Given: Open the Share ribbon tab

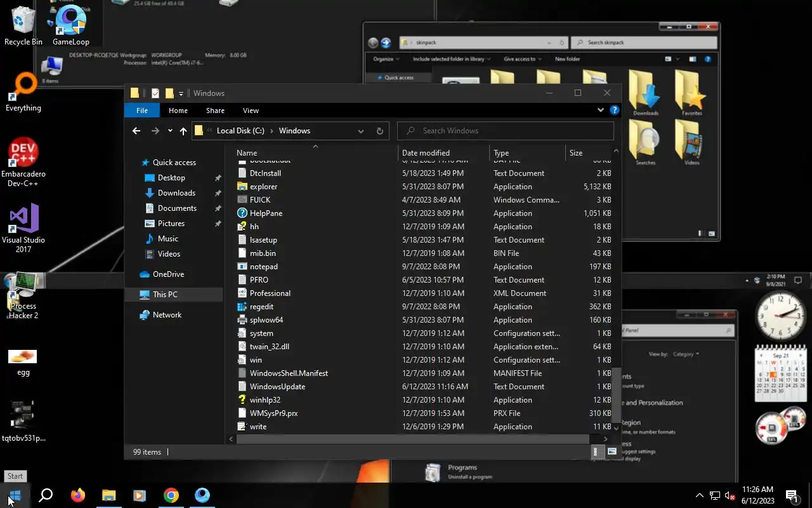Looking at the screenshot, I should [x=215, y=110].
